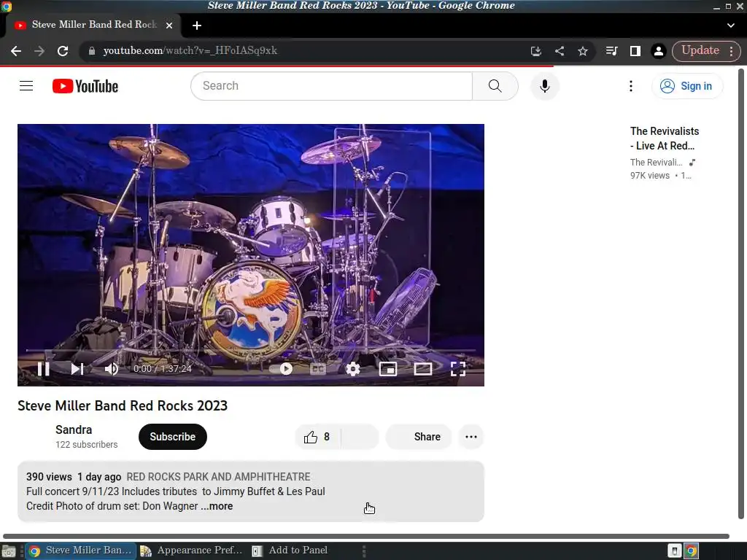Viewport: 747px width, 560px height.
Task: Click the 390 views text
Action: [49, 477]
